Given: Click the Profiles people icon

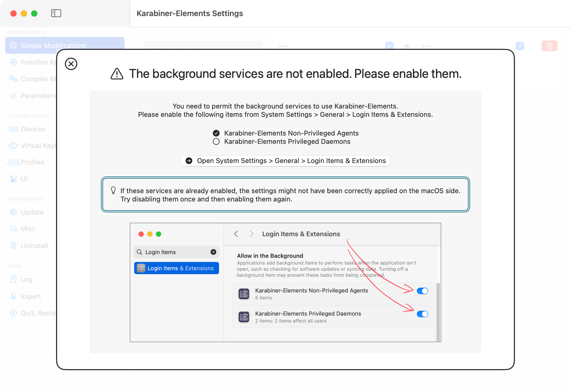Looking at the screenshot, I should click(13, 162).
